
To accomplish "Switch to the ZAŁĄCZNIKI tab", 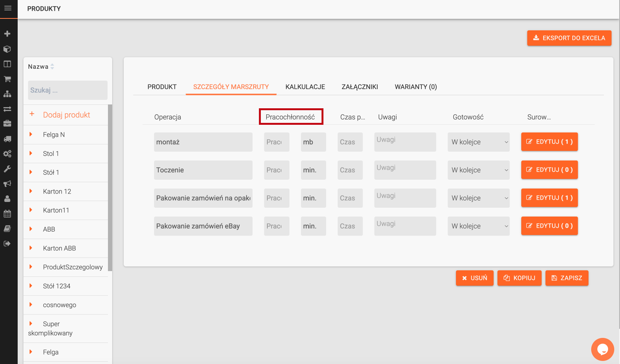I will [360, 87].
